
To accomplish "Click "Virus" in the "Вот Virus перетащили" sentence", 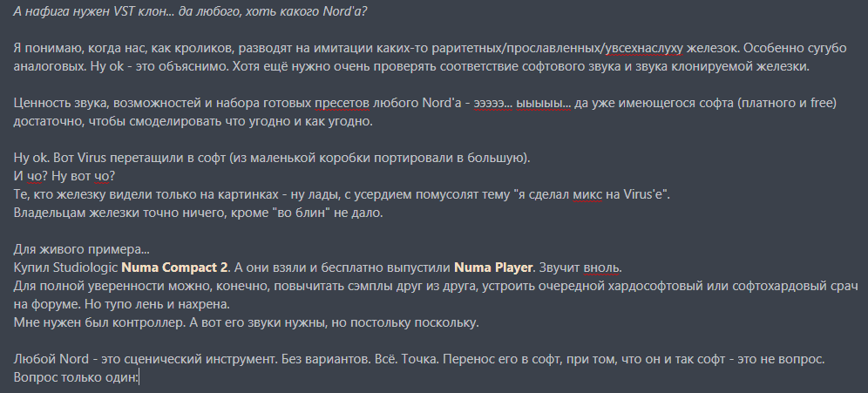I will click(98, 159).
